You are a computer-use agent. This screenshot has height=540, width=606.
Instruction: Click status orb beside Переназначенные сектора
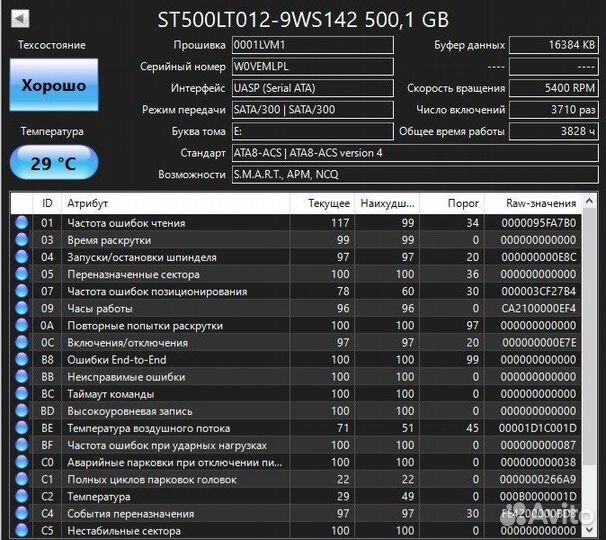[22, 274]
